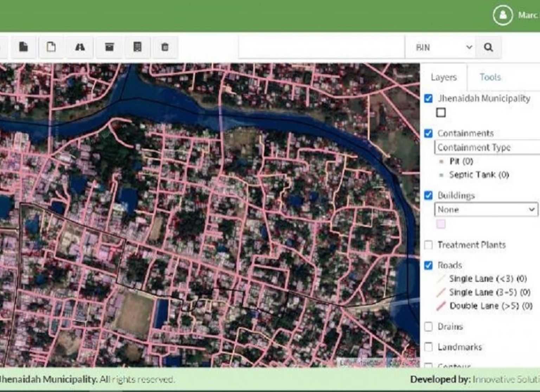
Task: Click the magnifying glass search button
Action: (x=488, y=47)
